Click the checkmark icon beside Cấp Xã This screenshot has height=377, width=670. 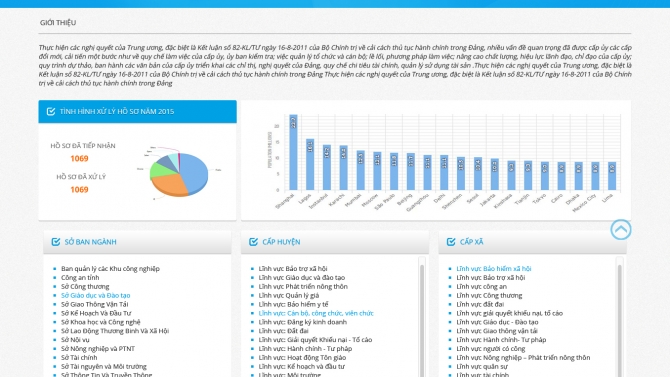(x=451, y=242)
